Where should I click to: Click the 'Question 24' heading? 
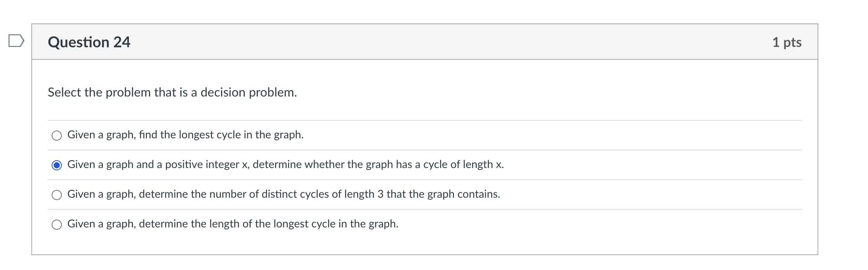89,42
